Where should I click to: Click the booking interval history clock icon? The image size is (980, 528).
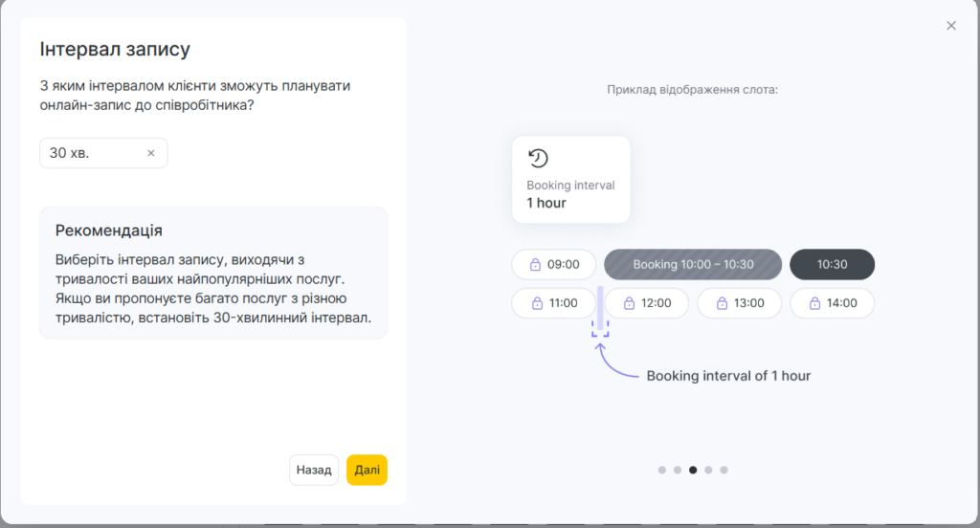pos(538,158)
